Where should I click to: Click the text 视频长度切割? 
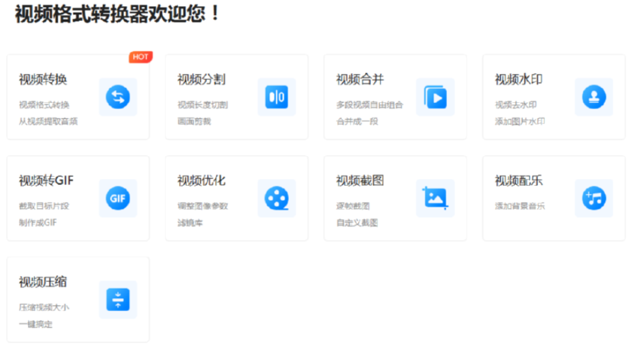[203, 105]
